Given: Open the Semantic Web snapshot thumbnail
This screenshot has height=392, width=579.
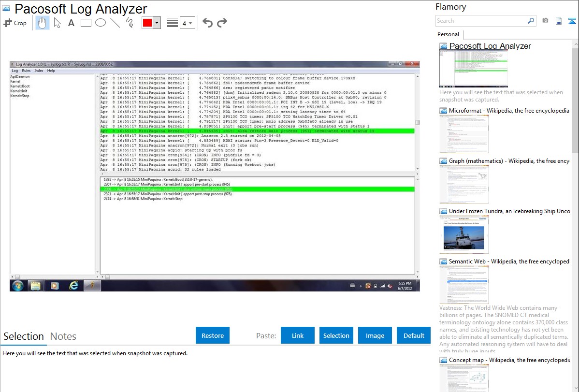Looking at the screenshot, I should tap(464, 285).
